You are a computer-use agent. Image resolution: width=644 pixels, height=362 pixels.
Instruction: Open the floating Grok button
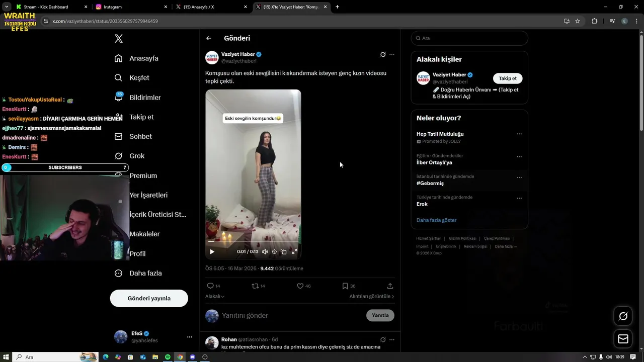pos(623,316)
